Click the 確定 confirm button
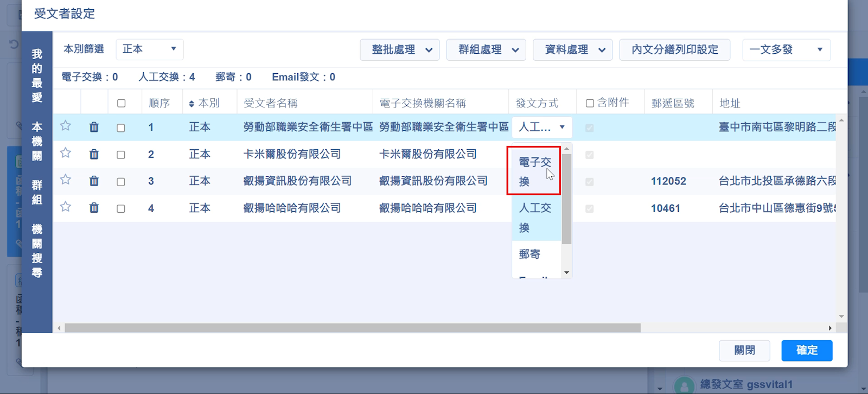 pyautogui.click(x=807, y=351)
